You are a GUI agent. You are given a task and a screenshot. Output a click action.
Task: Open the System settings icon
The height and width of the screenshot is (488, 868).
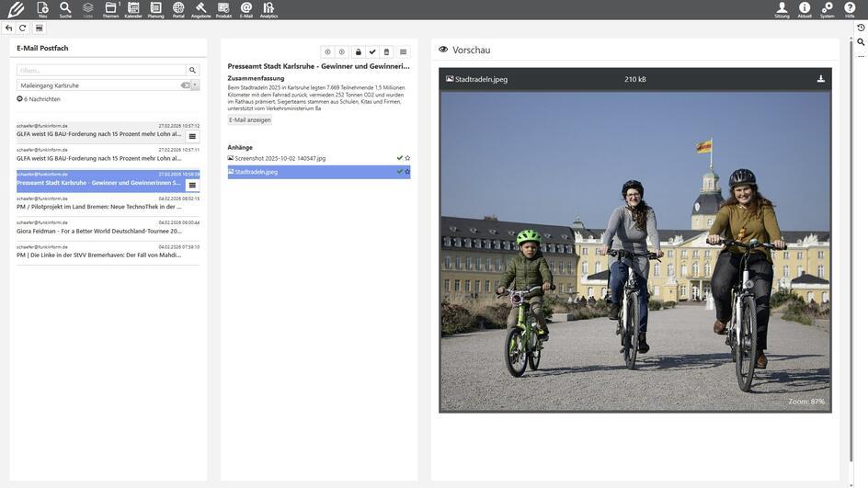point(827,9)
